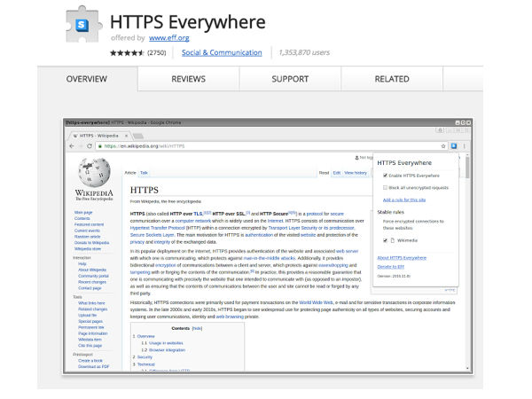Close the HTTPS - Wikipedia browser tab

[x=126, y=136]
